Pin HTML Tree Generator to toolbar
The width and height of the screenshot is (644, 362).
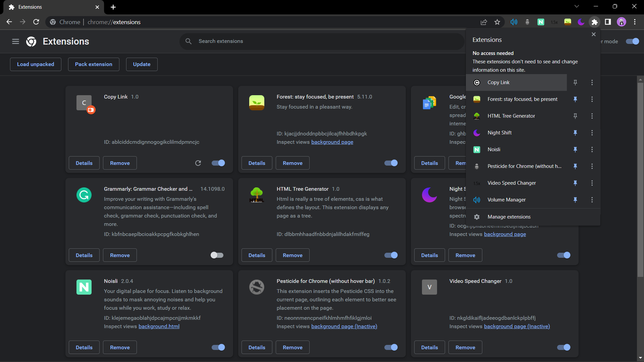(575, 116)
